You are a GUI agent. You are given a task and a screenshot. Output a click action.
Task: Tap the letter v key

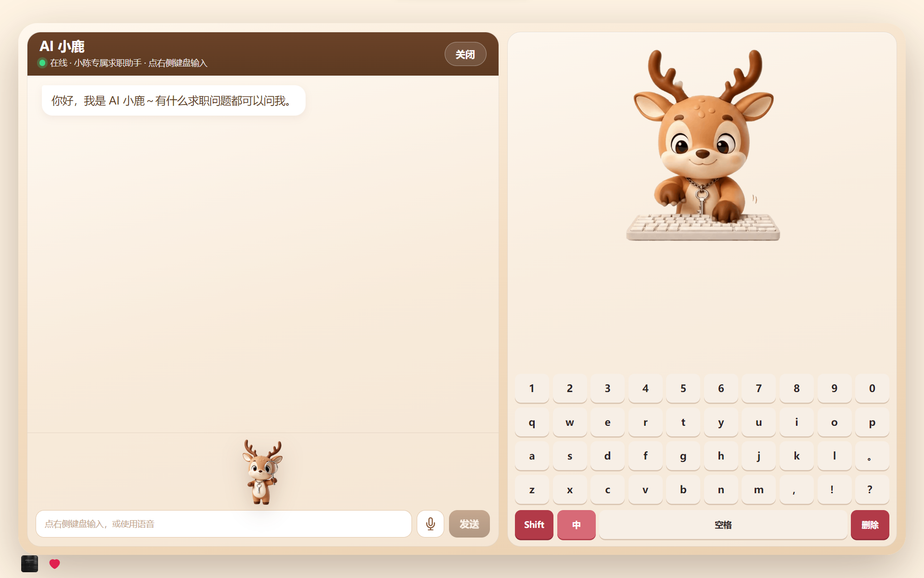(645, 489)
